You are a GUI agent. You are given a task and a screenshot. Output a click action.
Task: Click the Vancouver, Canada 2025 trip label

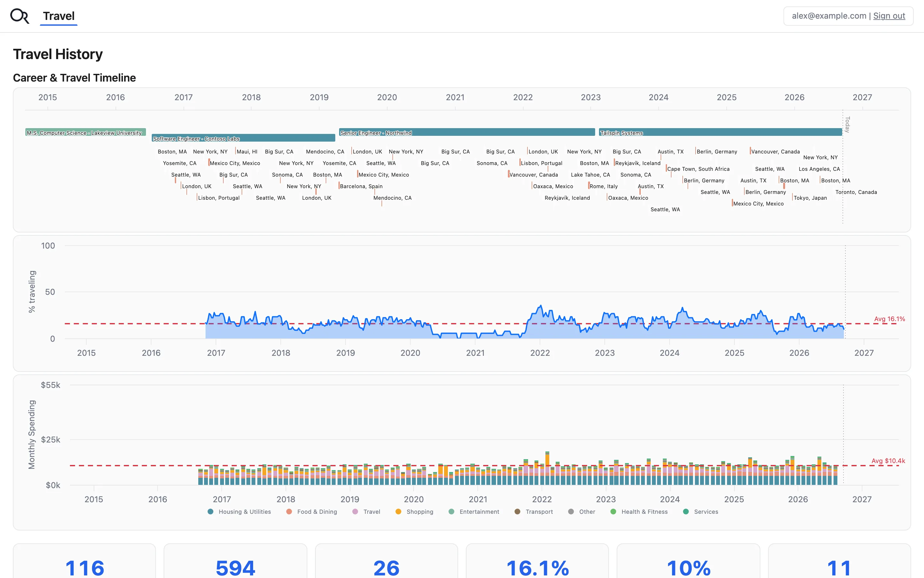pos(775,152)
